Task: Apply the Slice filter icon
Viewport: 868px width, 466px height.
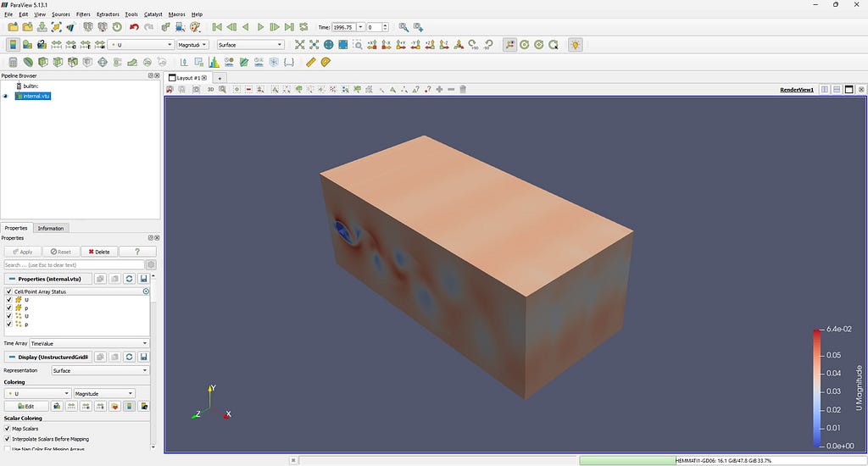Action: coord(58,63)
